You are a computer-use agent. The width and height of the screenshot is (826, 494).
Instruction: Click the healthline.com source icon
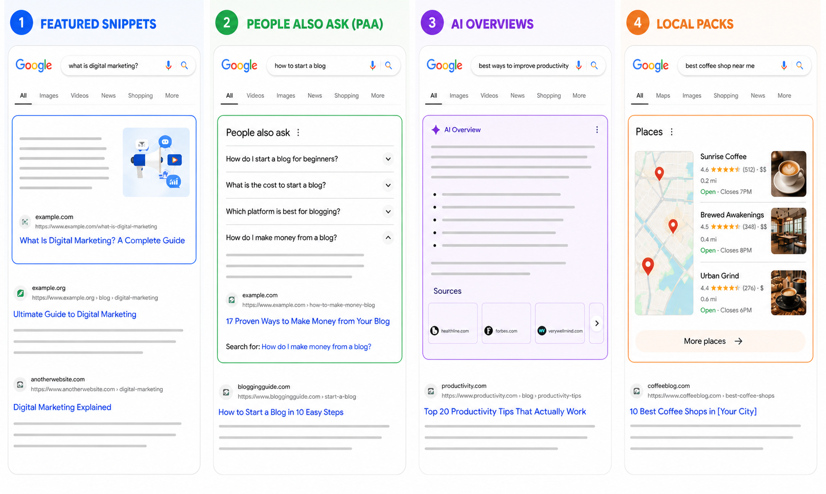pos(435,331)
